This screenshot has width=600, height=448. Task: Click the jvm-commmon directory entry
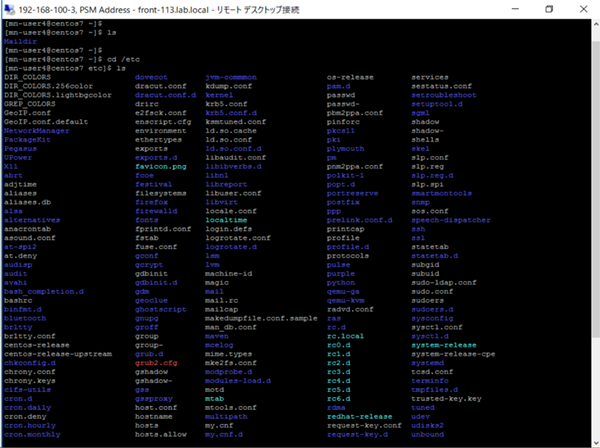click(231, 77)
